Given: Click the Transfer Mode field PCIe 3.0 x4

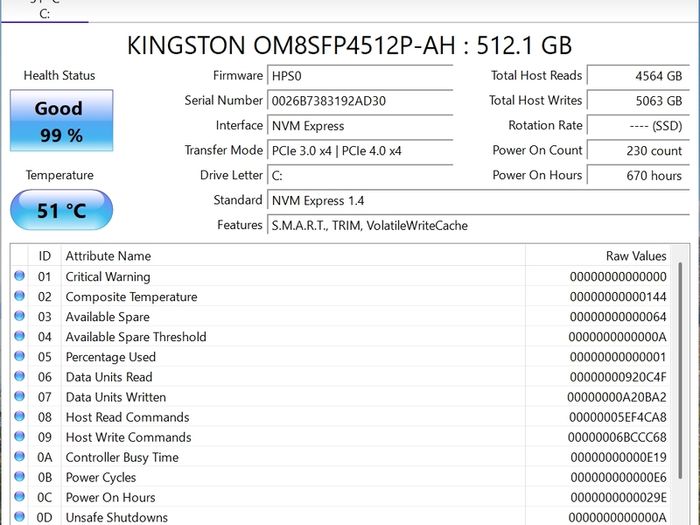Looking at the screenshot, I should pyautogui.click(x=360, y=150).
